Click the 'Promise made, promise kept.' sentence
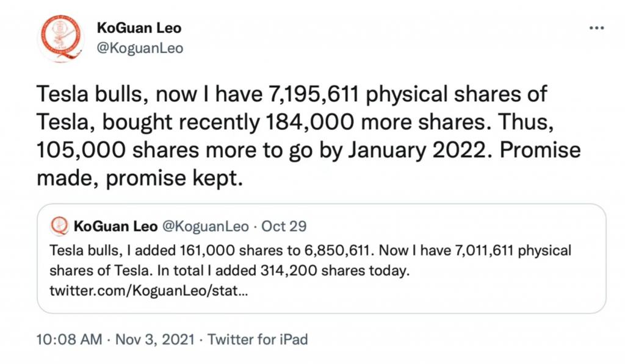625x364 pixels. (x=308, y=164)
